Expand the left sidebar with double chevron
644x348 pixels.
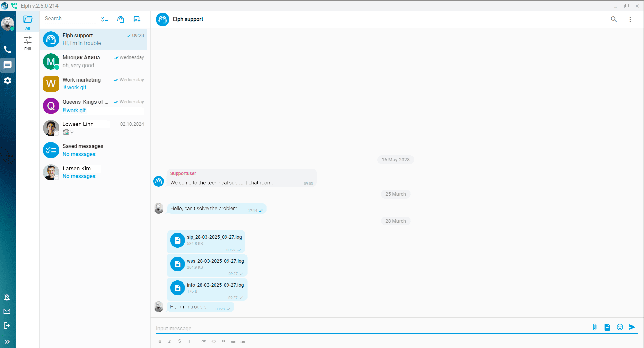coord(7,342)
